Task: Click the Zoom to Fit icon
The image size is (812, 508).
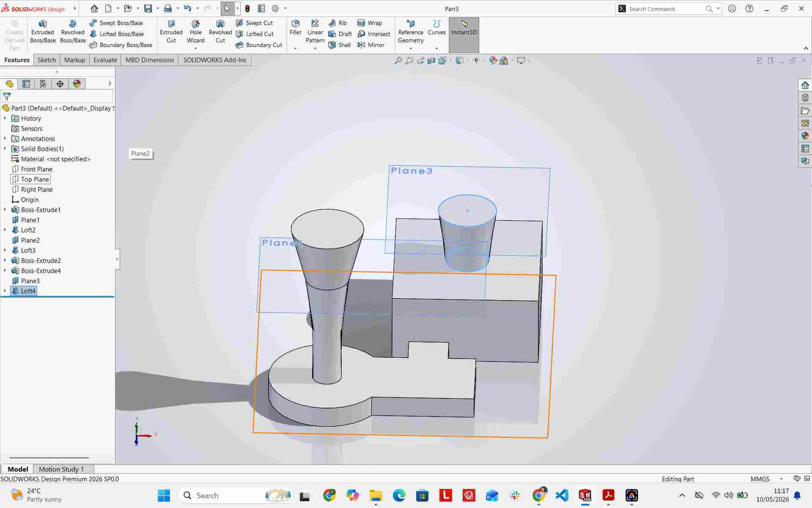Action: (x=398, y=61)
